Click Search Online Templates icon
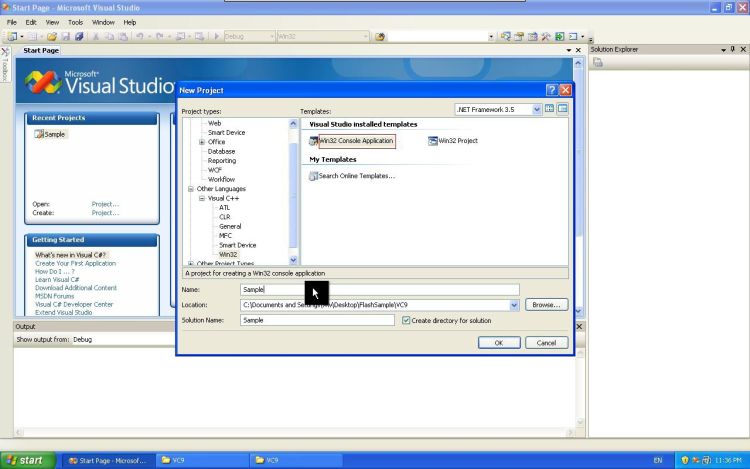 313,176
